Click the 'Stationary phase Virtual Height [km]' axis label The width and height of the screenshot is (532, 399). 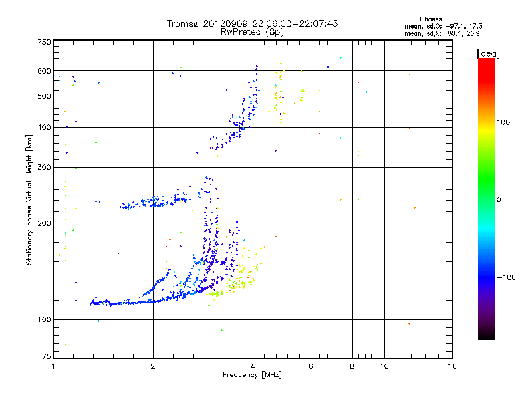[x=29, y=200]
